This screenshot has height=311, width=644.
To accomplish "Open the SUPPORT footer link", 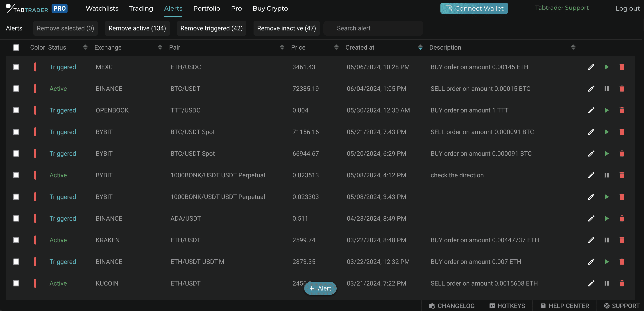I will (622, 306).
